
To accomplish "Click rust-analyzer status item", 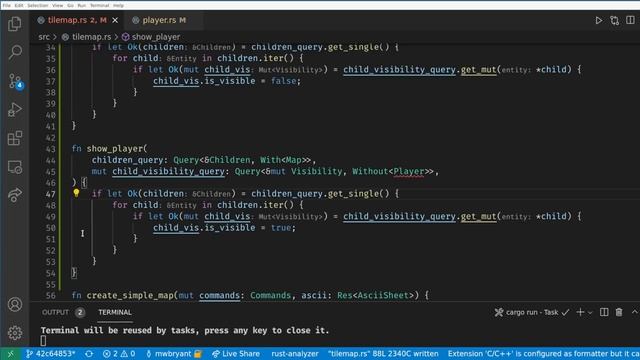I will 295,354.
